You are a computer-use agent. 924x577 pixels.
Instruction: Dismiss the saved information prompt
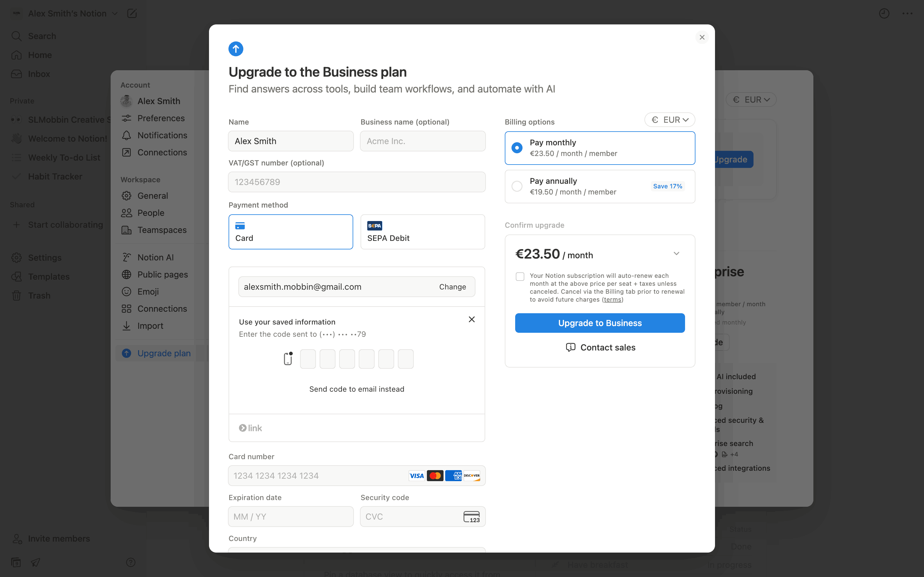point(471,319)
